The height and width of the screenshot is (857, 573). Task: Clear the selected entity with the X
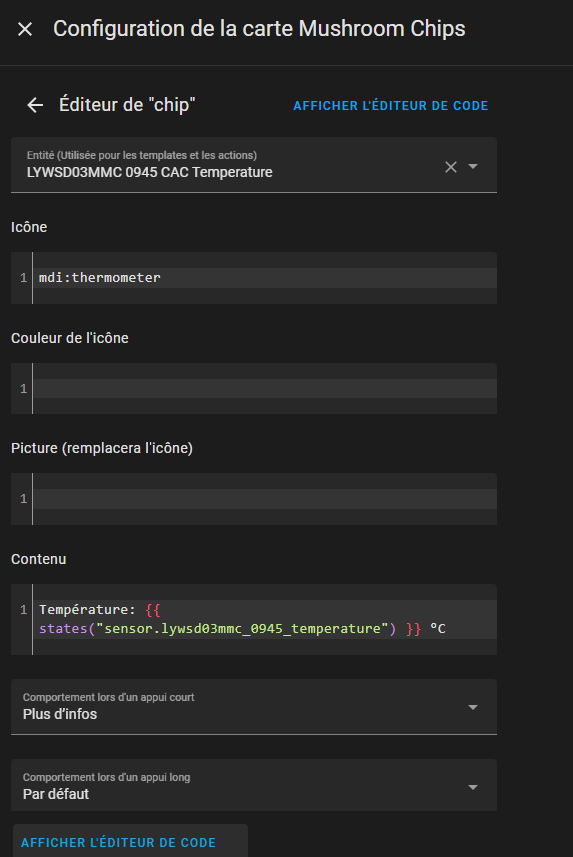click(x=451, y=167)
